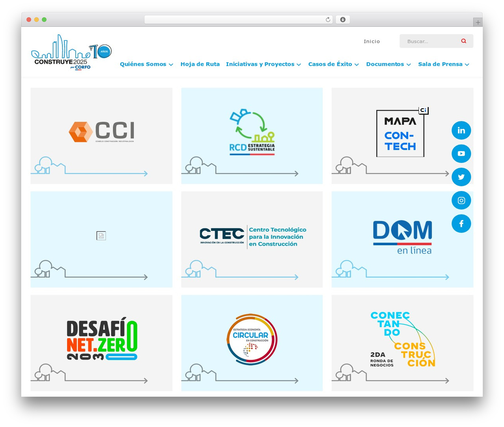Expand the Iniciativas y Proyectos chevron

[x=299, y=65]
